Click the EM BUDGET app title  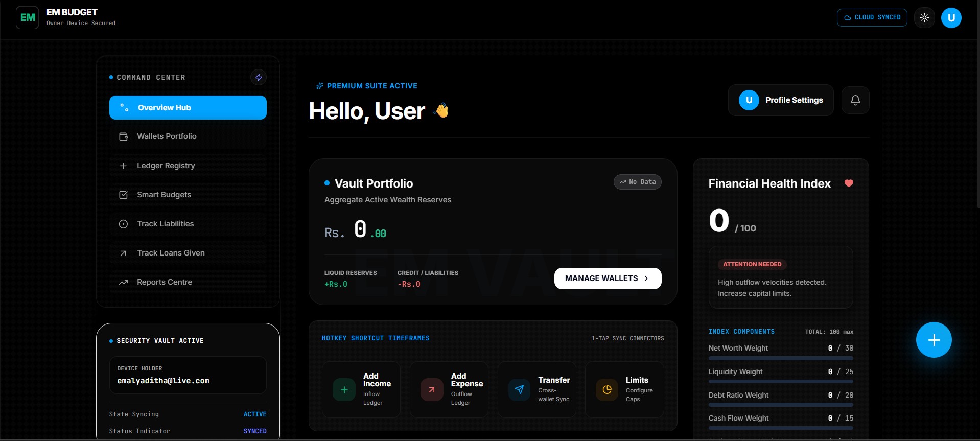coord(72,12)
